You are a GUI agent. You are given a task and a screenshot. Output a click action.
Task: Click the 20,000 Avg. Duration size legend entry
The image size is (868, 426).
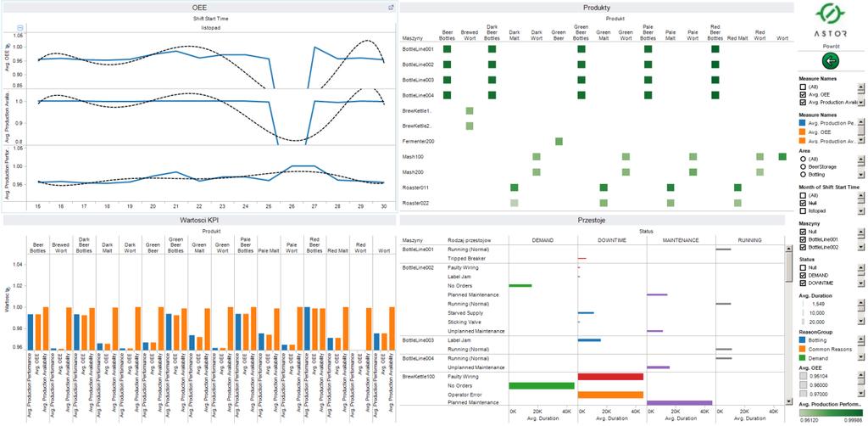click(818, 322)
